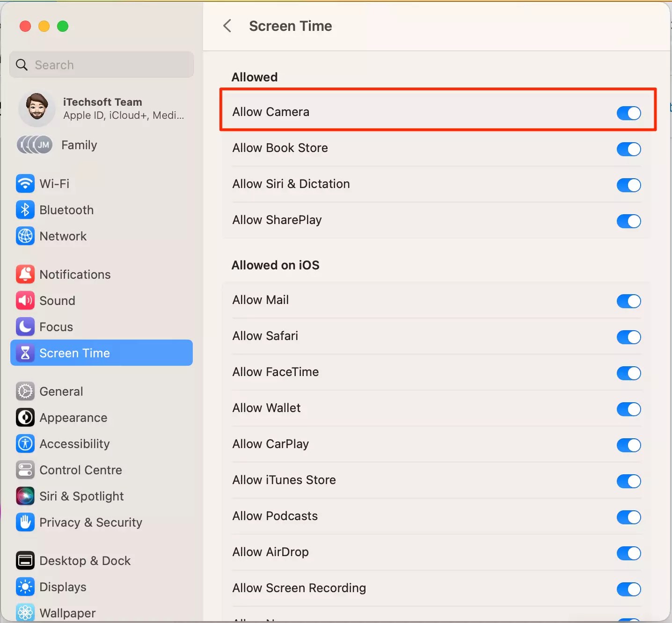Viewport: 672px width, 623px height.
Task: Select Notifications label in sidebar
Action: pos(75,274)
